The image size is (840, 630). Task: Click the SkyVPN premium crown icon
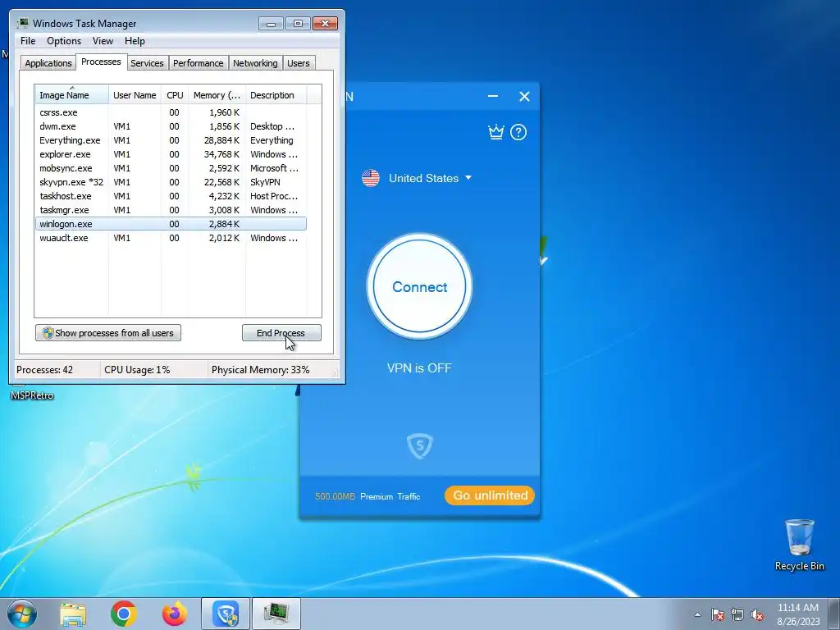click(496, 132)
